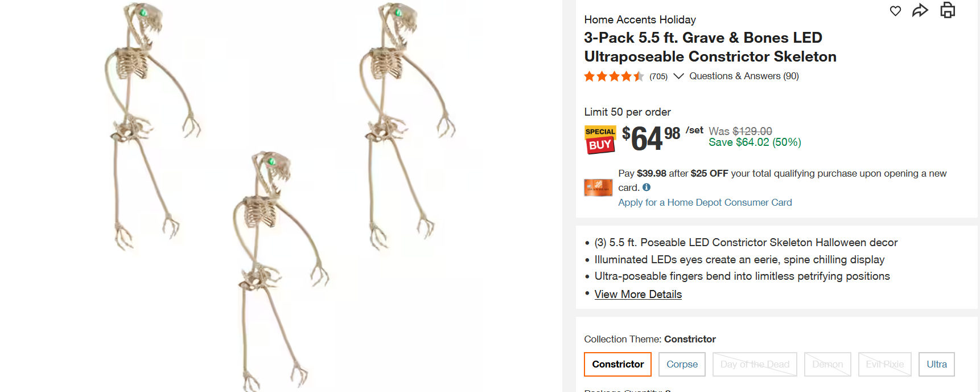Click Apply for a Home Depot Consumer Card

[705, 202]
